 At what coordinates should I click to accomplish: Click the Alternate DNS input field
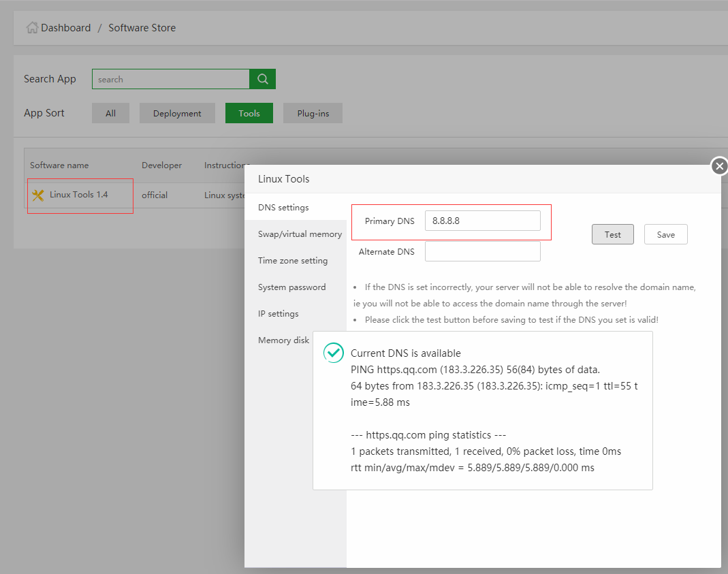click(482, 252)
